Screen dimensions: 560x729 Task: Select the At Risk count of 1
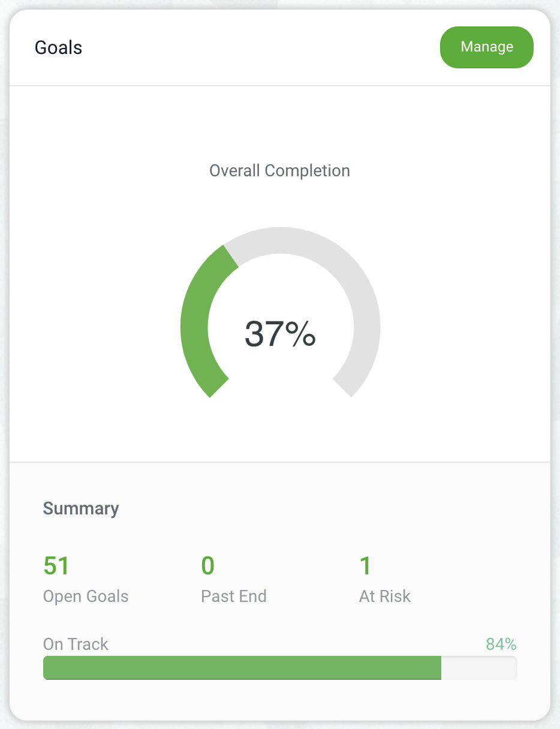[x=365, y=565]
